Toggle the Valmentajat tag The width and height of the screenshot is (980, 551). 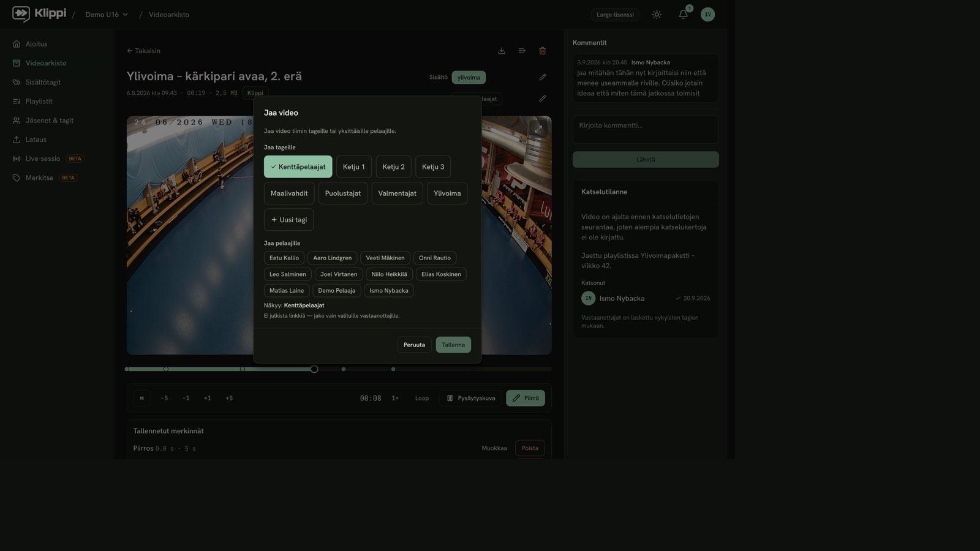(397, 193)
